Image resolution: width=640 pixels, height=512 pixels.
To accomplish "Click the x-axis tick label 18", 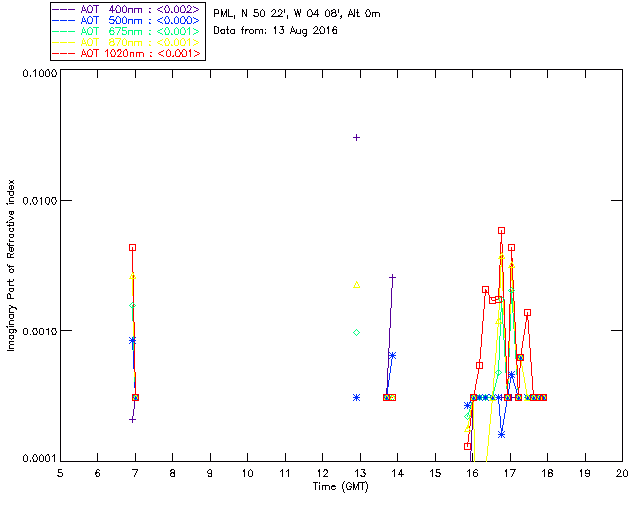I will (547, 473).
